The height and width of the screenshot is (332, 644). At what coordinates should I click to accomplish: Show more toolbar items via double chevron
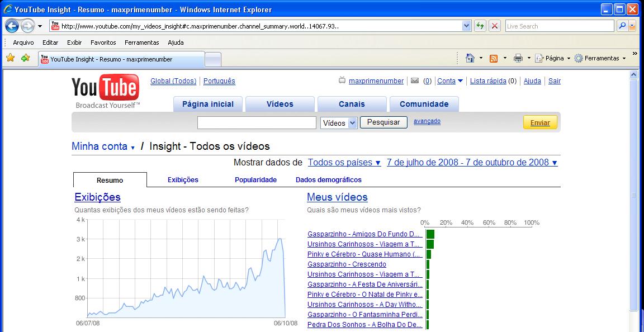tap(635, 54)
